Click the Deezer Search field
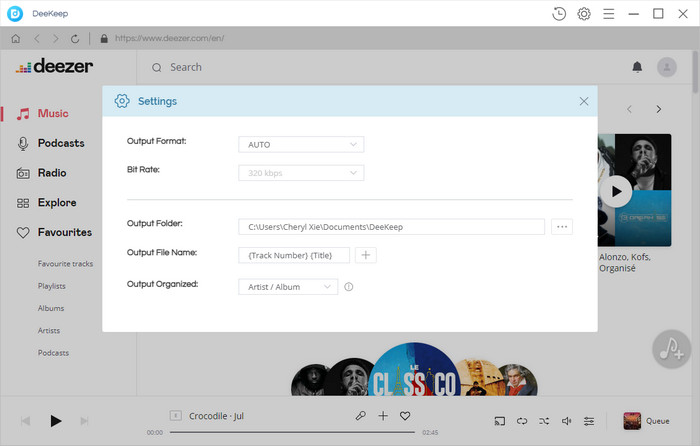700x446 pixels. click(x=186, y=67)
